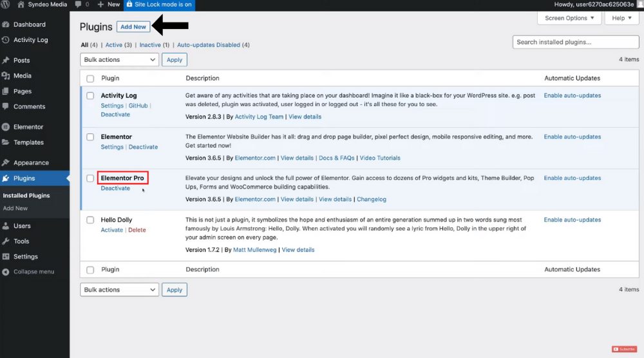
Task: Click the lock icon for Site Lock mode
Action: pyautogui.click(x=129, y=4)
